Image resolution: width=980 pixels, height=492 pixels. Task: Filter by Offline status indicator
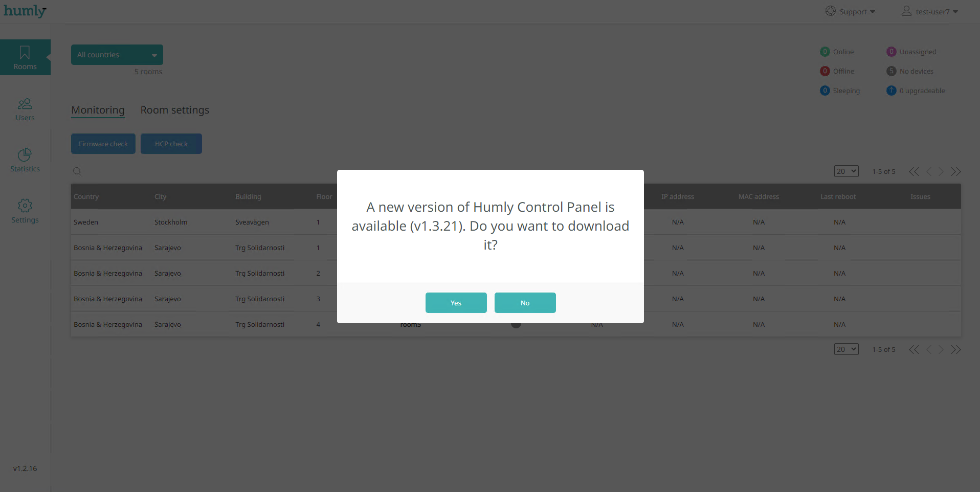click(837, 71)
